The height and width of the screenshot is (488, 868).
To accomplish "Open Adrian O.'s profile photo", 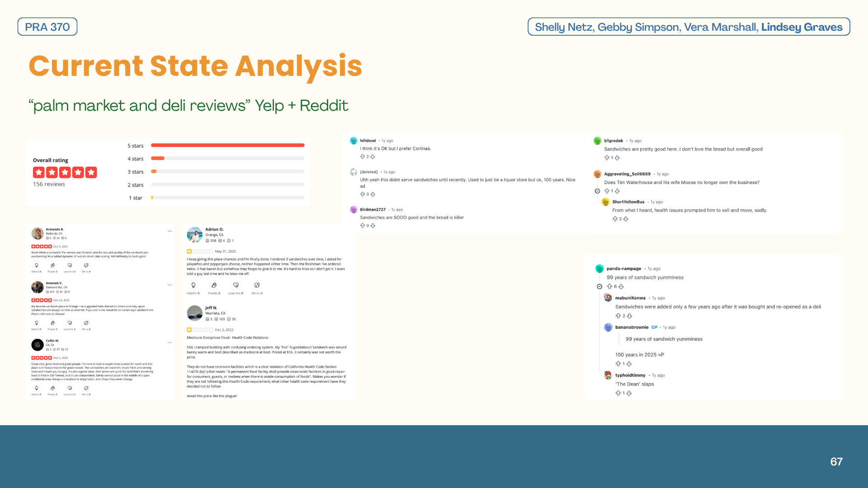I will [x=195, y=235].
